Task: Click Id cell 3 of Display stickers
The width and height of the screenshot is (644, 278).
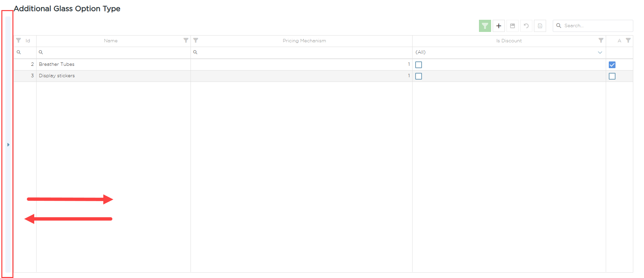Action: pos(25,76)
